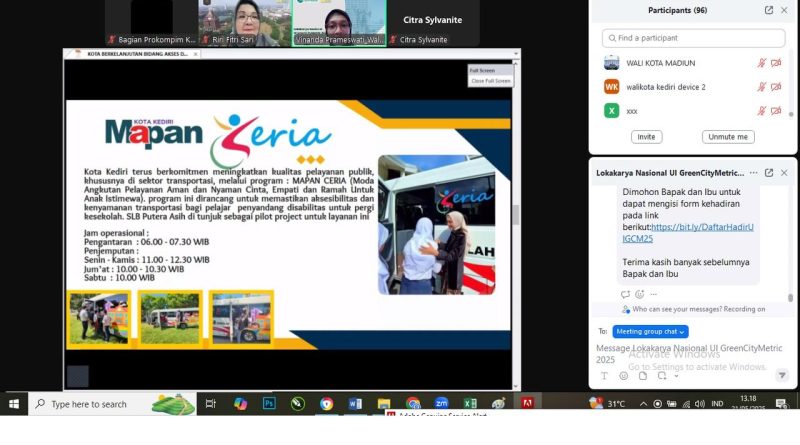Click shared screen vertical scrollbar thumb
This screenshot has width=800, height=445.
[x=516, y=215]
